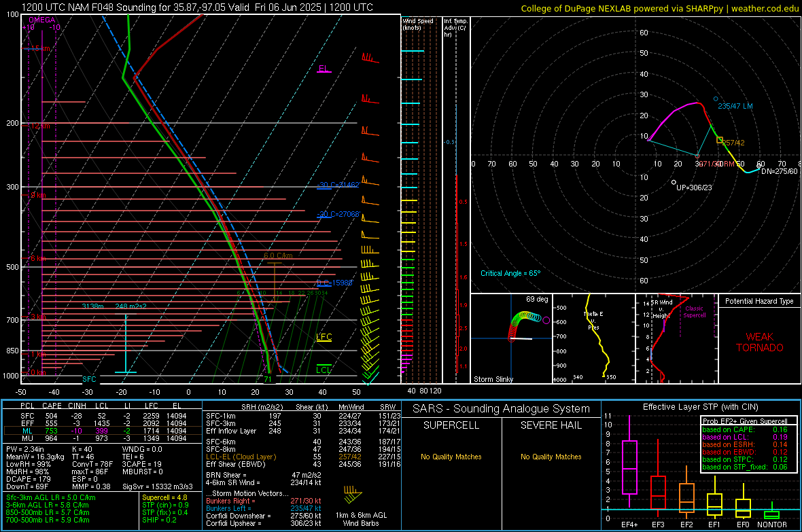Click the Eff Inflow Layer row
802x532 pixels.
303,431
